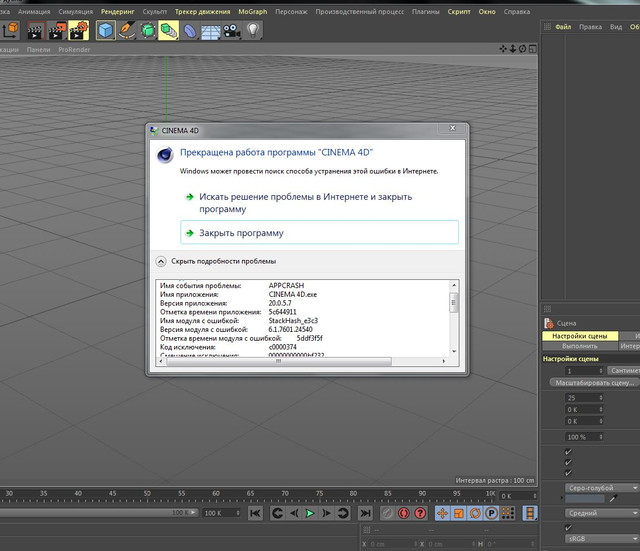Jump to next keyframe button

coord(343,513)
